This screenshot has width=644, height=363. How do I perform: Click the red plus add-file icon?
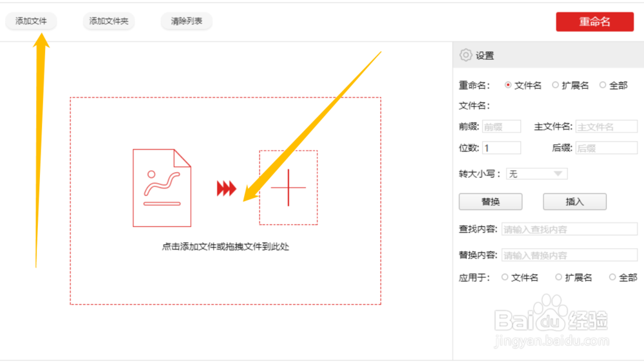pyautogui.click(x=289, y=188)
